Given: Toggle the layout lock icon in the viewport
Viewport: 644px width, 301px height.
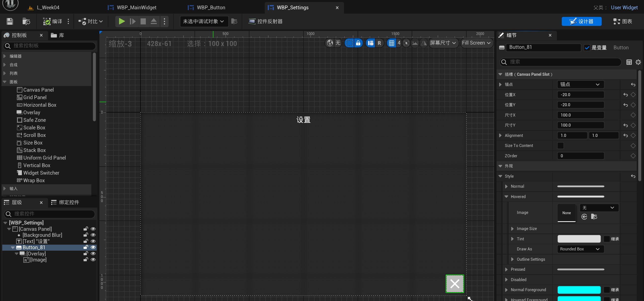Looking at the screenshot, I should 358,43.
